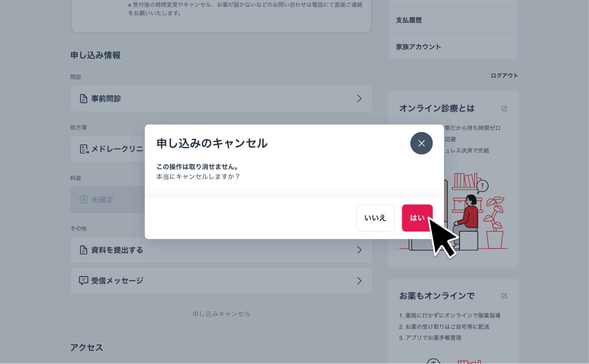
Task: Click the オンライン診療とは heading
Action: pos(436,109)
